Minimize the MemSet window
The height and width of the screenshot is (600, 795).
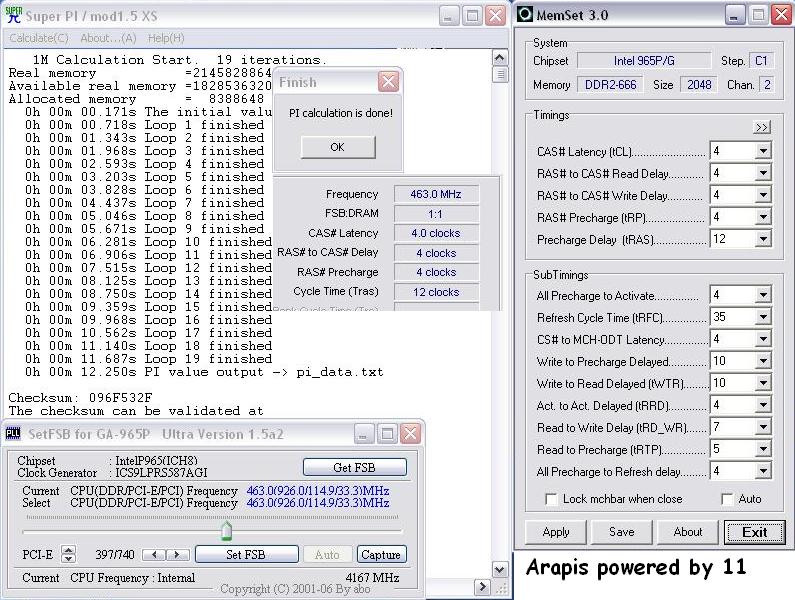735,15
